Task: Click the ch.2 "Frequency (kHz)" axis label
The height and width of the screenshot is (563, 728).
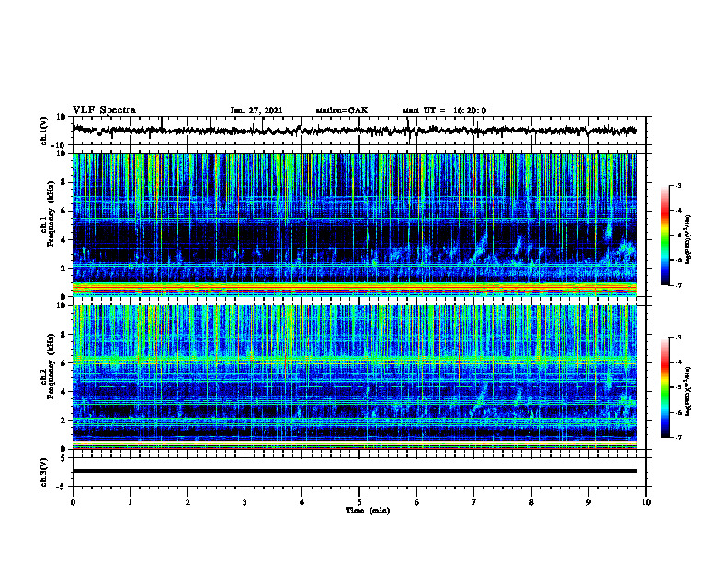Action: click(51, 366)
